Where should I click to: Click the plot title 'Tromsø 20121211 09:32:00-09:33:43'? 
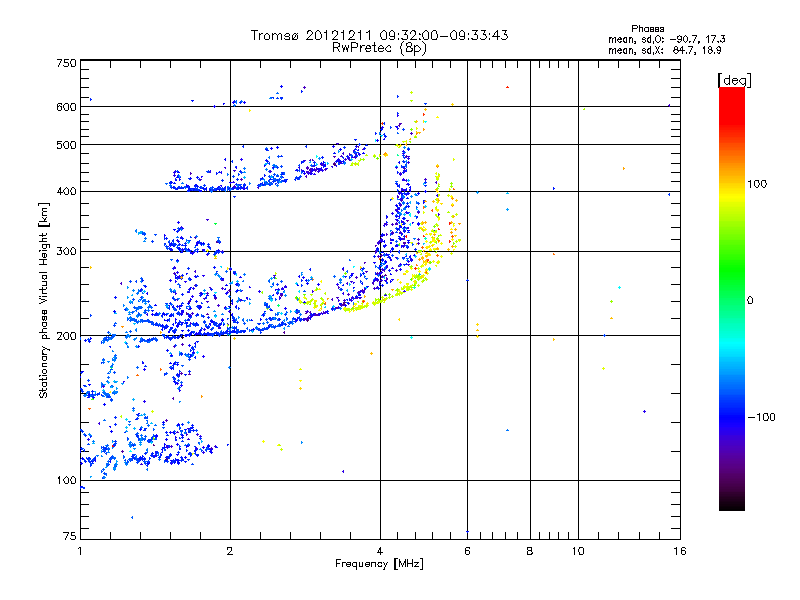click(379, 35)
